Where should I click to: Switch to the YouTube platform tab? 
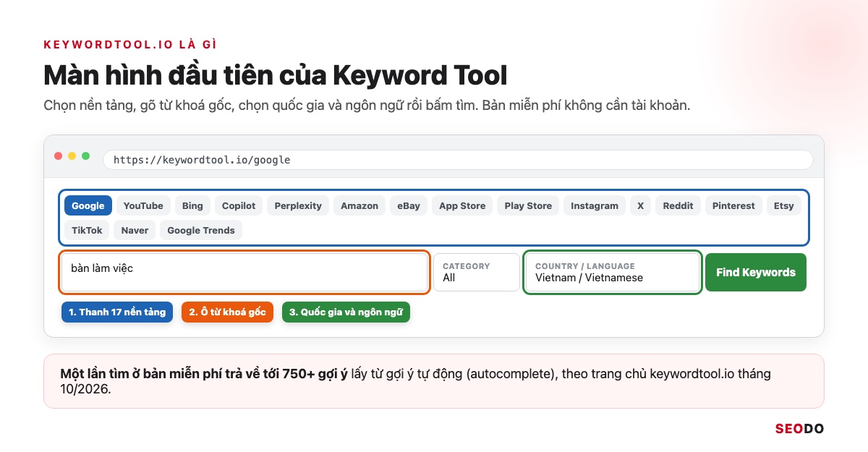pyautogui.click(x=143, y=205)
